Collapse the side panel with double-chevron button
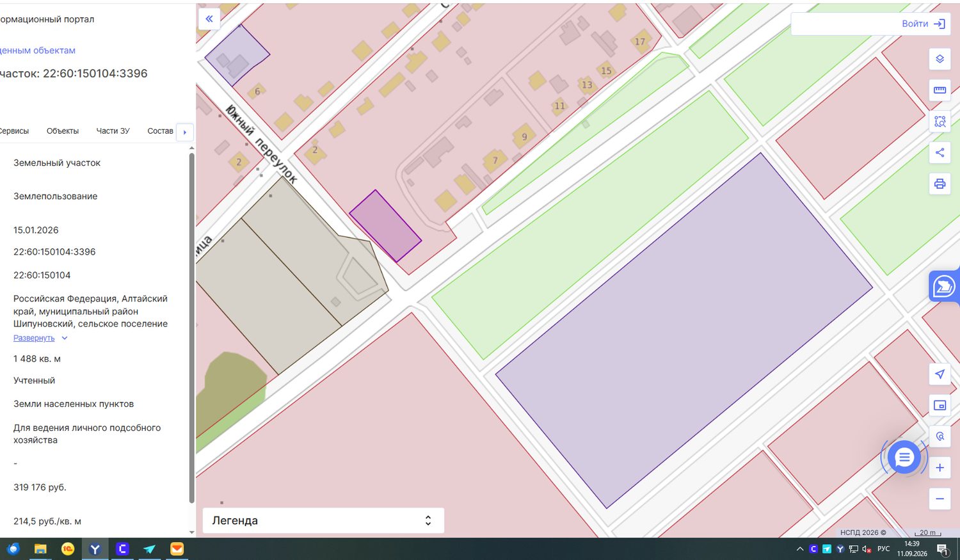This screenshot has width=960, height=560. (x=209, y=19)
